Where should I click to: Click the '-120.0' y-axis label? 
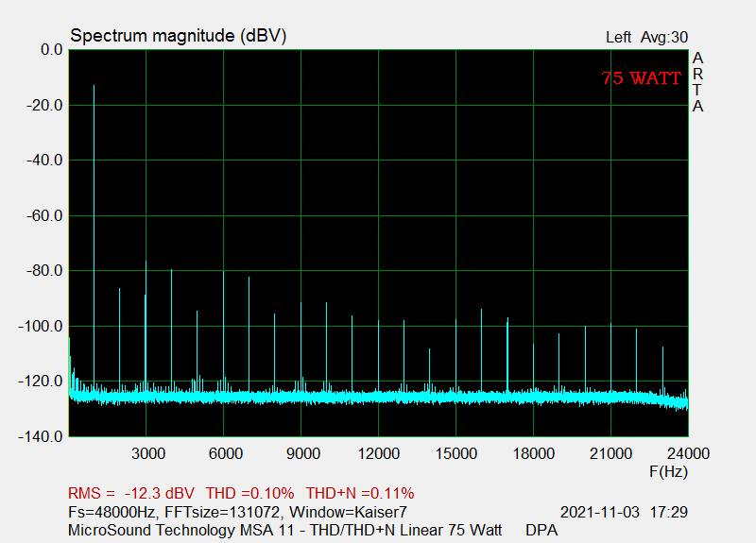click(x=41, y=382)
